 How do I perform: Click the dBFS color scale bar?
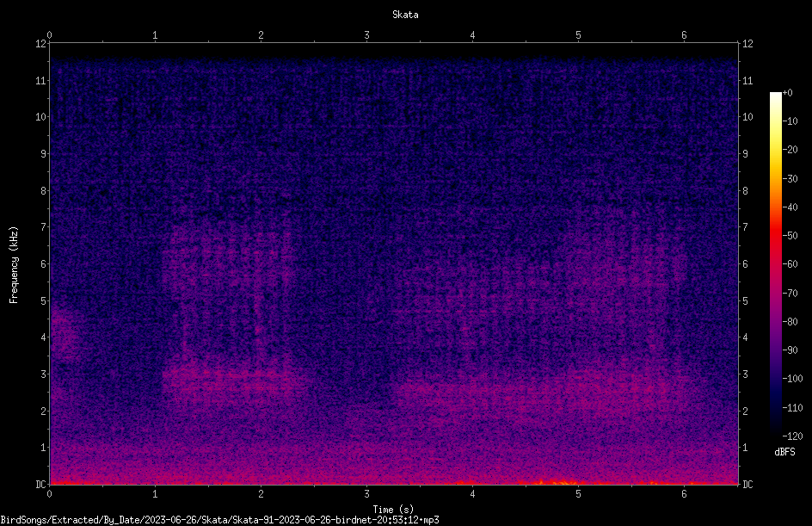775,263
